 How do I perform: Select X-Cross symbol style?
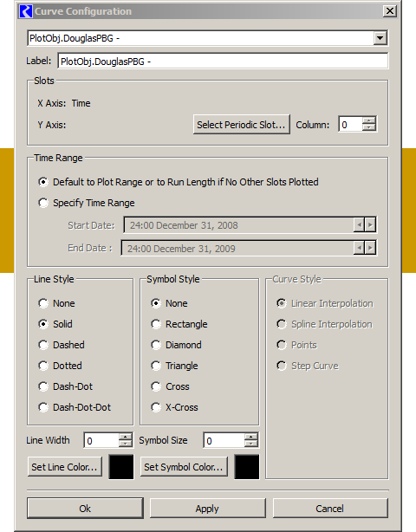tap(174, 407)
